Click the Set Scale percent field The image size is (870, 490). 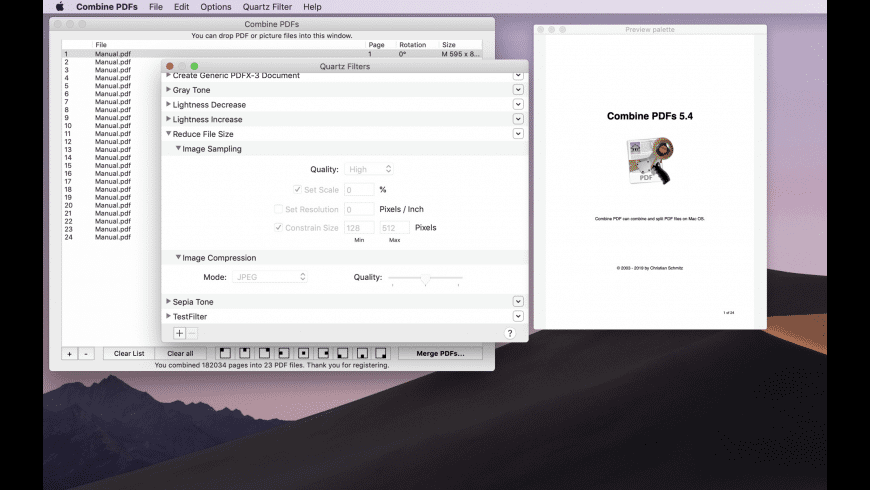(x=359, y=189)
